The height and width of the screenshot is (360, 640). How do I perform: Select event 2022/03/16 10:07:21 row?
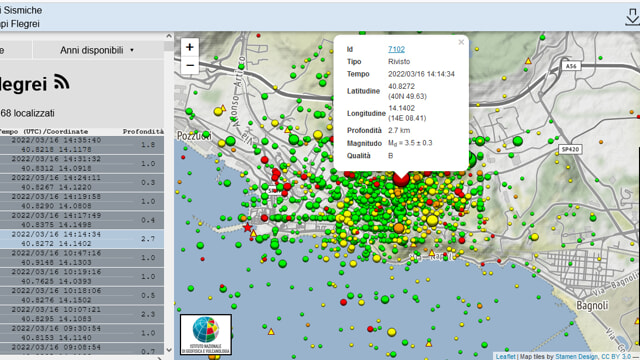pyautogui.click(x=82, y=314)
